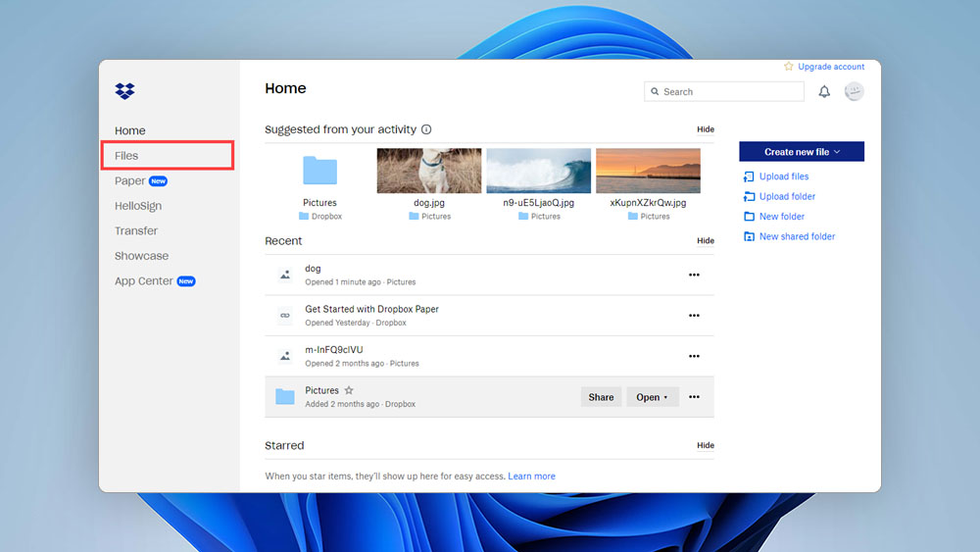Hide the Starred section

coord(706,445)
